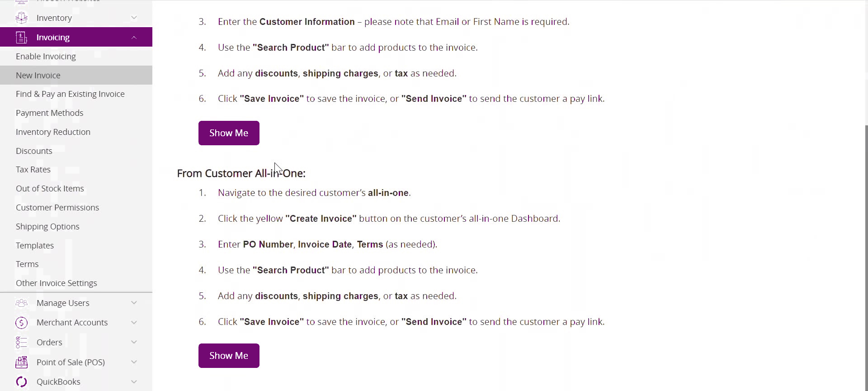Expand the Merchant Accounts chevron

click(x=134, y=323)
